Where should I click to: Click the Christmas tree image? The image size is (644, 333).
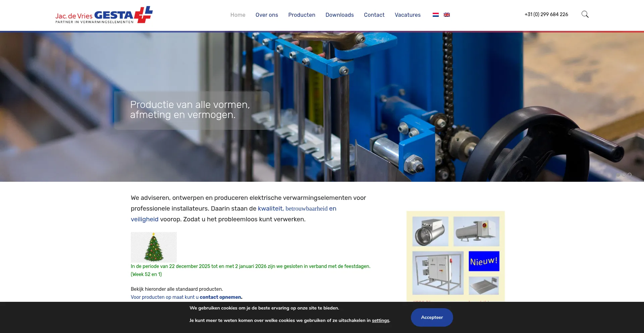pos(154,247)
